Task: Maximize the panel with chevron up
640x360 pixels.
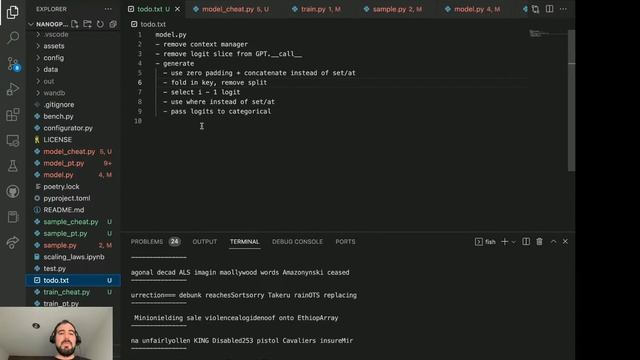Action: 553,242
